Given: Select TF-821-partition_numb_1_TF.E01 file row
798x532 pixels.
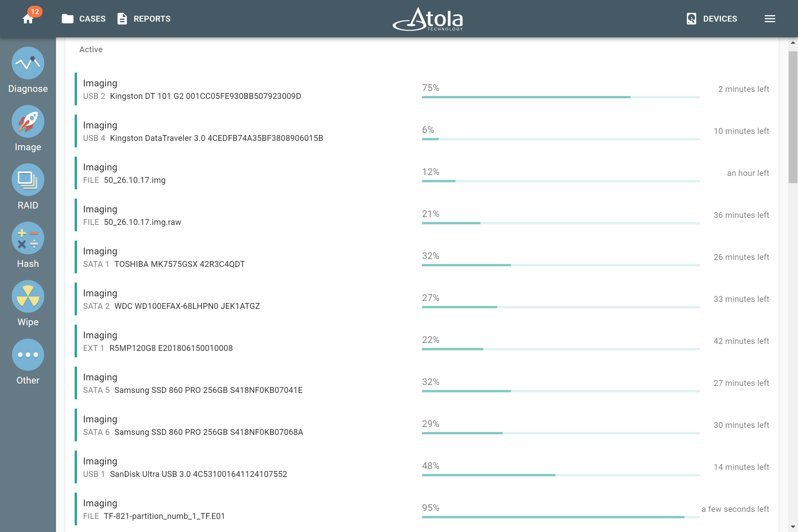Looking at the screenshot, I should click(x=422, y=509).
